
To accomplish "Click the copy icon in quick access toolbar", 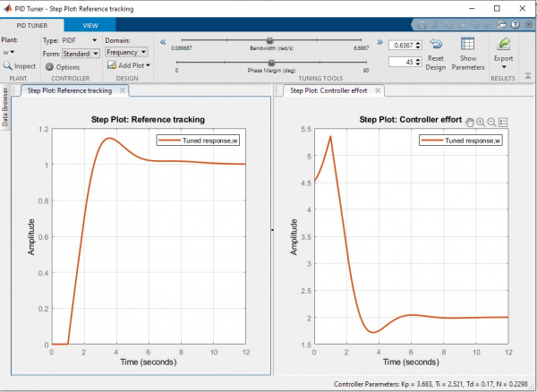I will (x=448, y=25).
